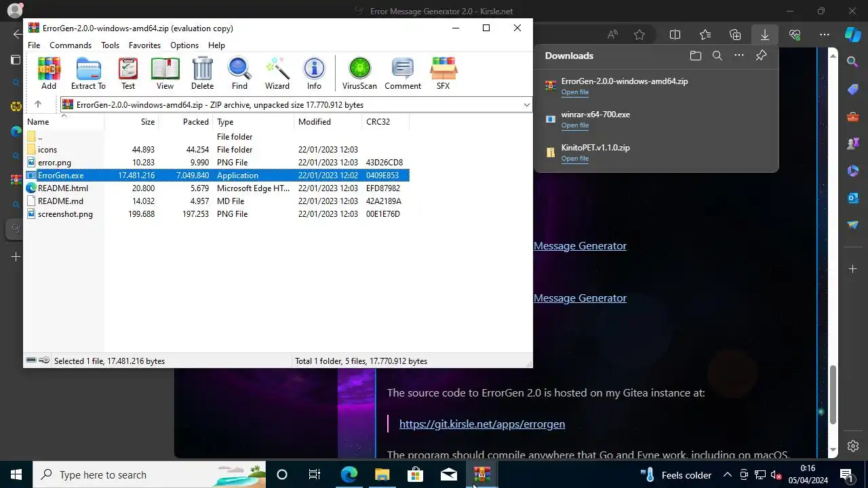Open the Favorites menu
868x488 pixels.
pos(144,45)
